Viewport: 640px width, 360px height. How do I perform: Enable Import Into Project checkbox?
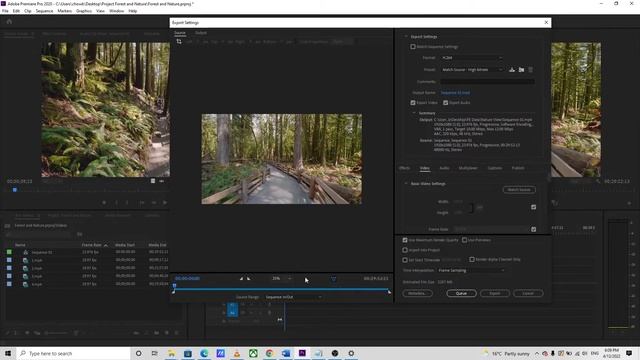(x=405, y=250)
